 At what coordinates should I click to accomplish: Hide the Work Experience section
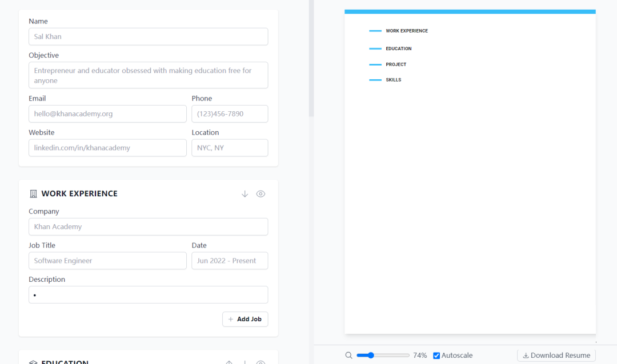(x=261, y=194)
